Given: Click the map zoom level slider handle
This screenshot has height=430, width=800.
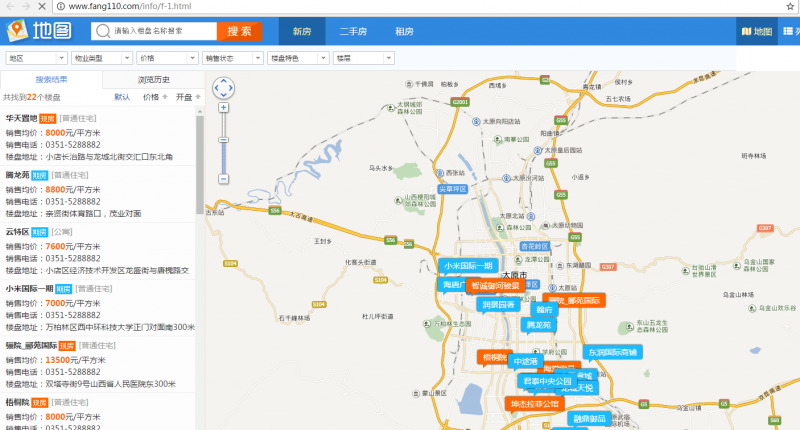Looking at the screenshot, I should click(x=224, y=141).
